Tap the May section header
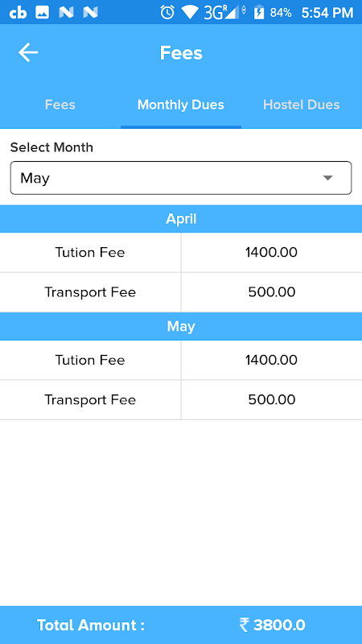 (181, 327)
